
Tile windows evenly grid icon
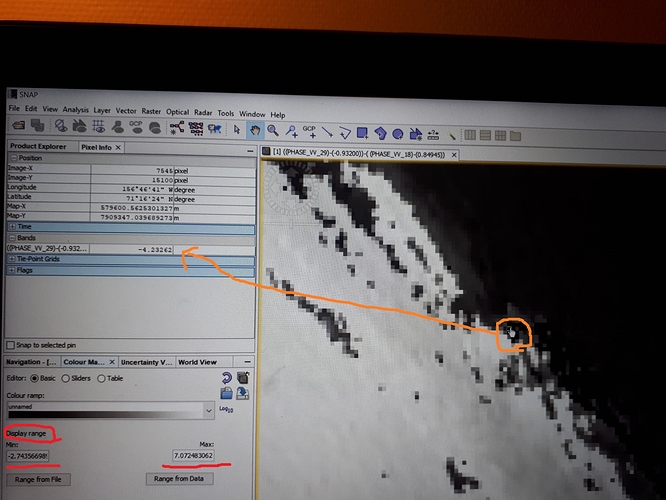click(x=500, y=136)
